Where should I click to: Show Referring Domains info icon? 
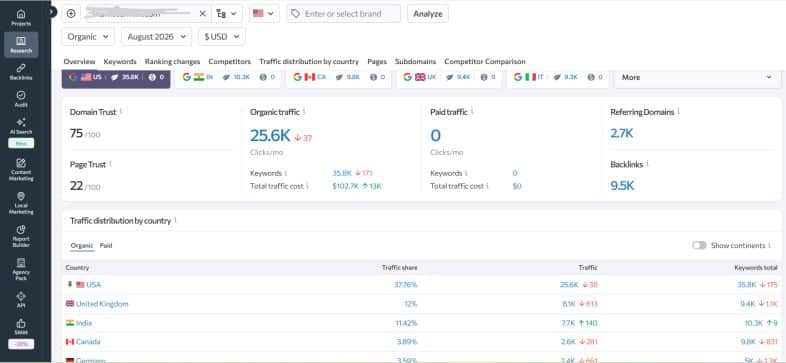click(x=678, y=111)
